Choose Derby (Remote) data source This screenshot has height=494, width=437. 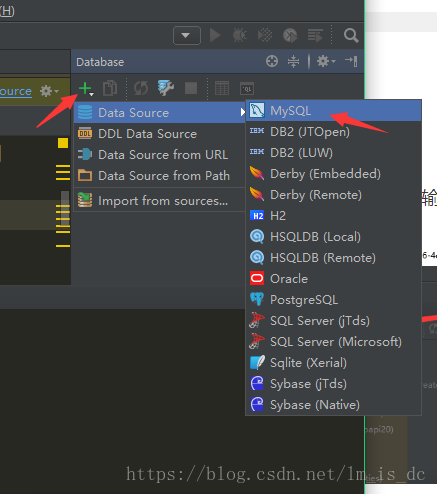click(334, 195)
